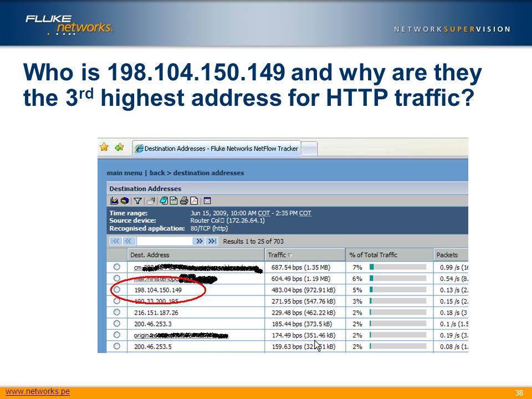Click the export document toolbar icon
Image resolution: width=532 pixels, height=399 pixels.
(x=173, y=201)
